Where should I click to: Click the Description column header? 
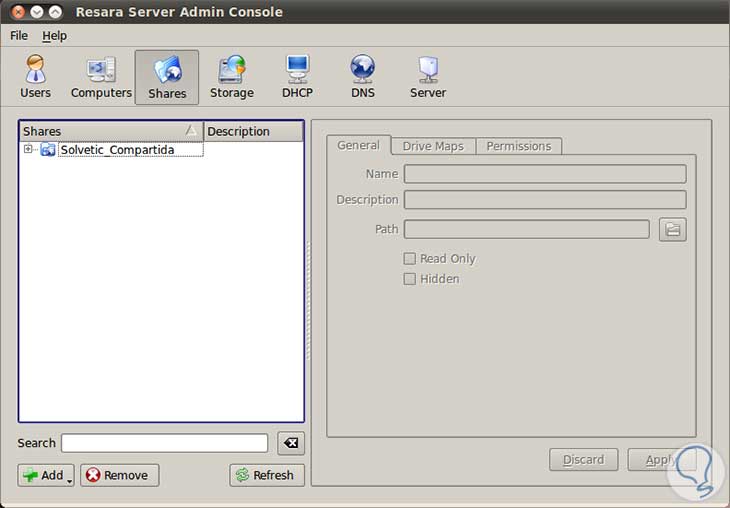pos(254,131)
